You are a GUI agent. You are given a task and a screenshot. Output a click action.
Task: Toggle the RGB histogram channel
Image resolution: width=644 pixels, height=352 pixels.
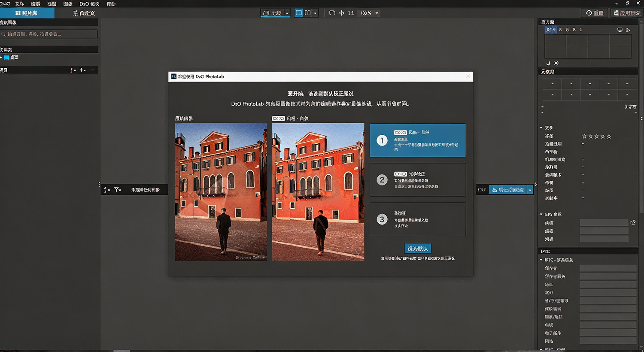pyautogui.click(x=550, y=30)
